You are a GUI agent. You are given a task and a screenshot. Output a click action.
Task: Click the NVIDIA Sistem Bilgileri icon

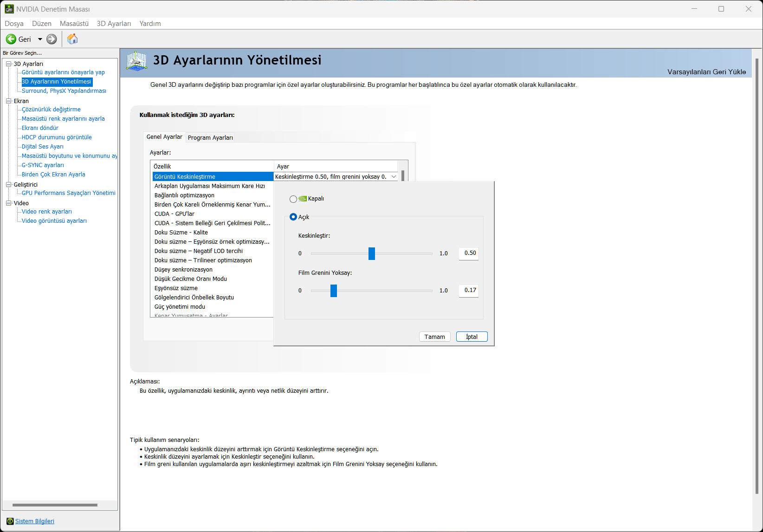[10, 521]
